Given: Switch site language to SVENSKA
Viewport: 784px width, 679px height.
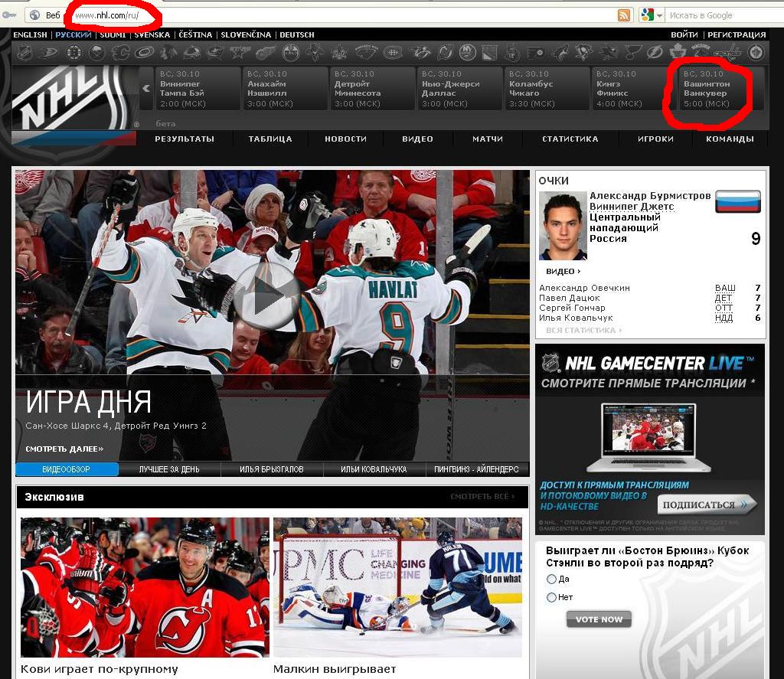Looking at the screenshot, I should [x=152, y=34].
